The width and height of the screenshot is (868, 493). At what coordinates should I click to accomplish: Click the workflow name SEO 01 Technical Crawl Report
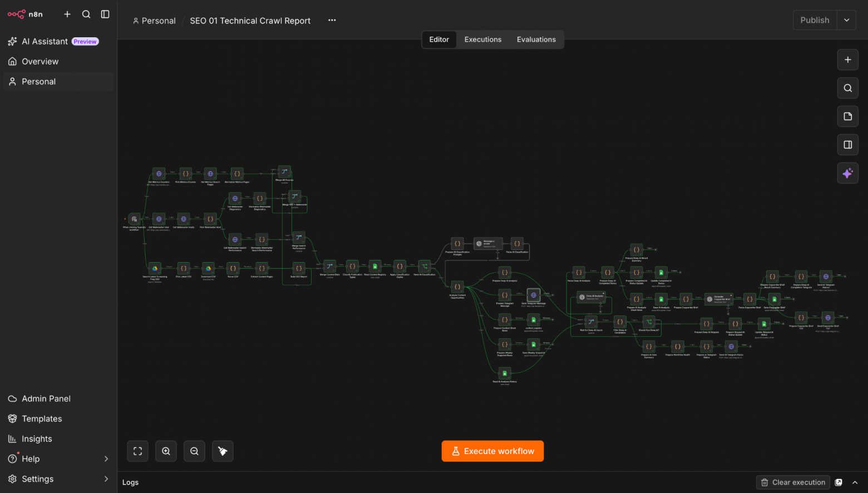250,21
